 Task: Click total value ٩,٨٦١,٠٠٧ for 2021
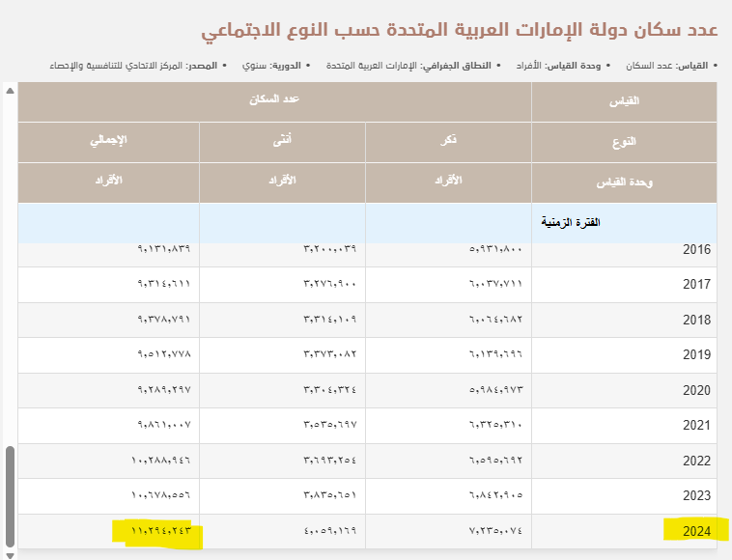(x=164, y=426)
